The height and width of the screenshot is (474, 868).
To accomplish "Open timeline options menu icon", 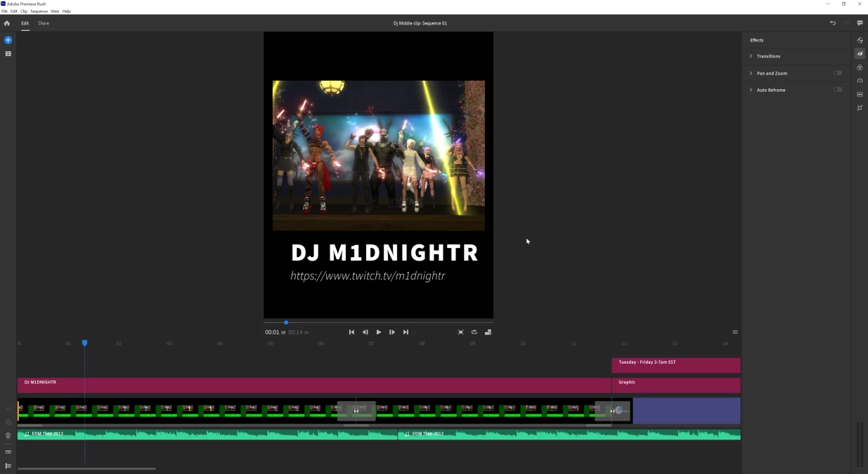I will click(735, 332).
